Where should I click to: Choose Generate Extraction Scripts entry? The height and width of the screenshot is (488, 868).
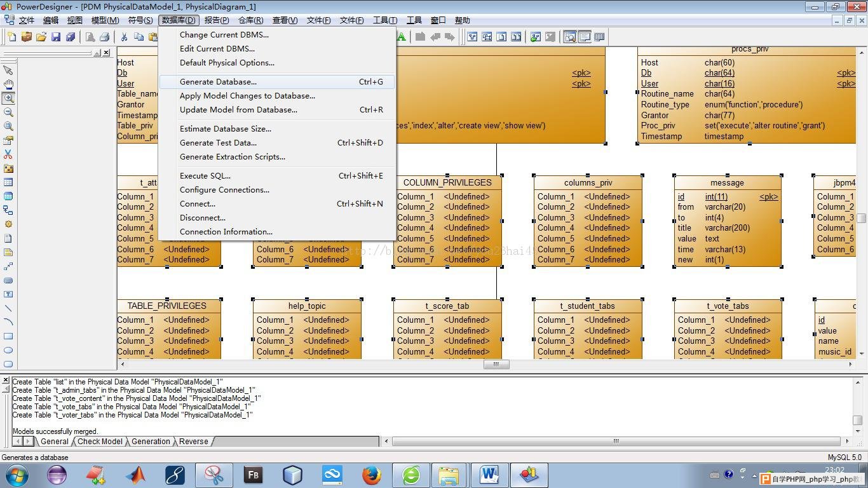point(277,157)
